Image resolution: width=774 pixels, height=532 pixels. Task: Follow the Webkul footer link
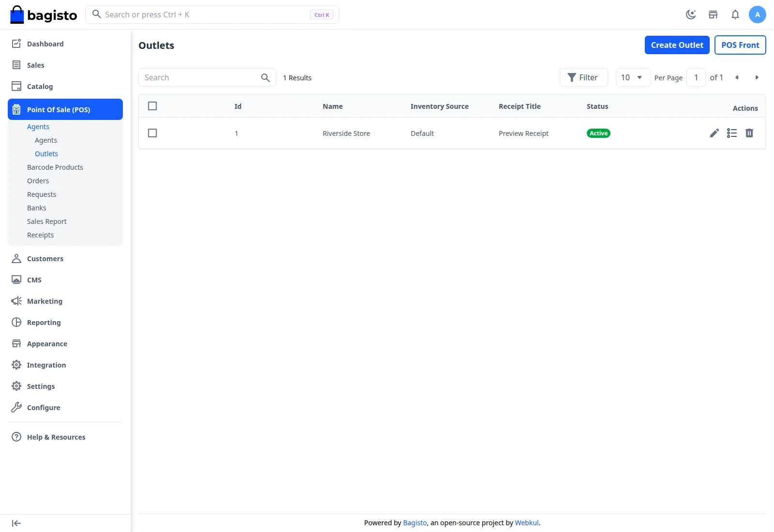[527, 523]
